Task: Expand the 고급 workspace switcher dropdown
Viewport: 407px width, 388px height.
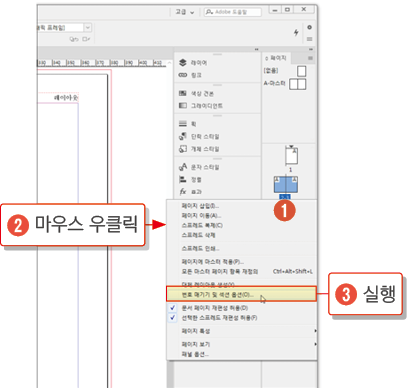Action: 185,12
